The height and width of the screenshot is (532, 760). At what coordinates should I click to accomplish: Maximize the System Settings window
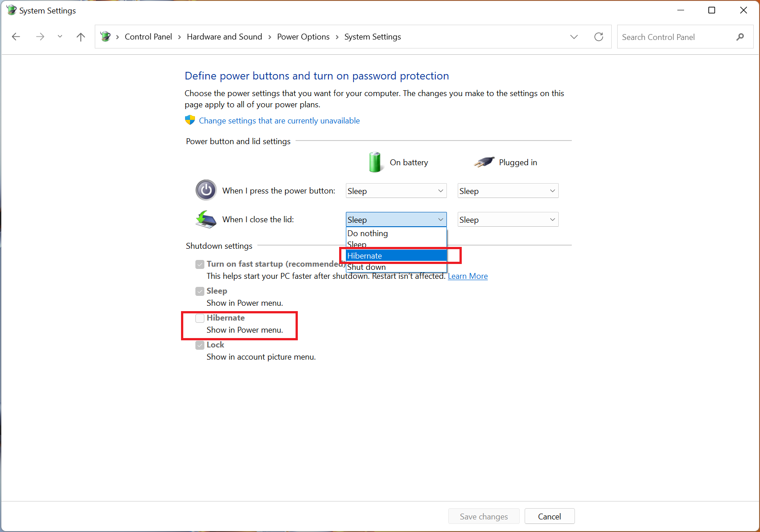(711, 10)
